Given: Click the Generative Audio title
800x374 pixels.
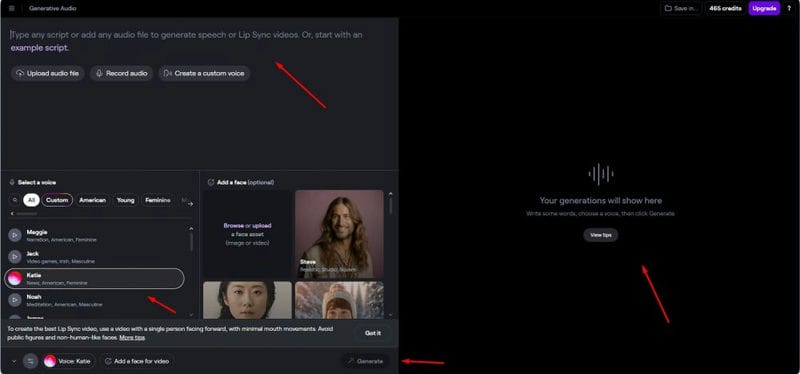Looking at the screenshot, I should click(53, 8).
